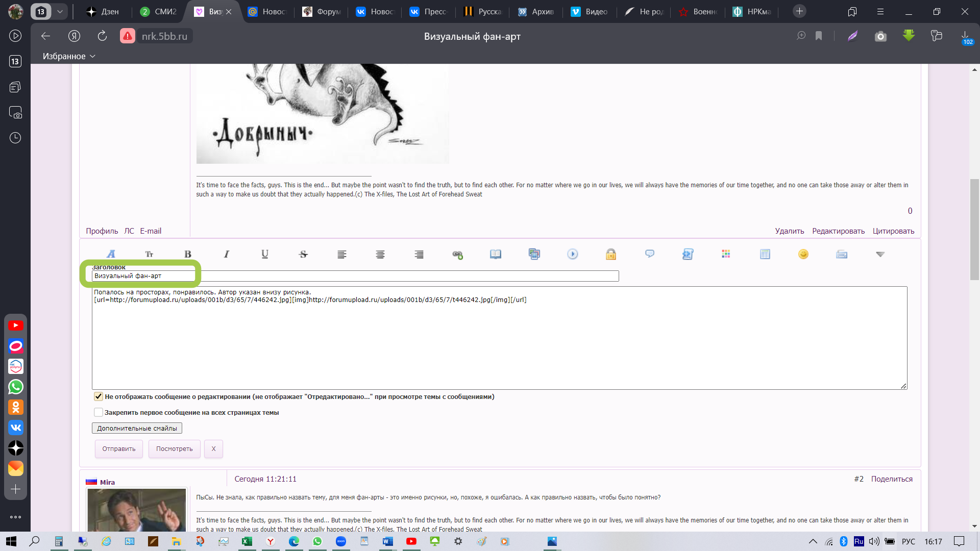The height and width of the screenshot is (551, 980).
Task: Click Поделиться on post #2
Action: [892, 479]
